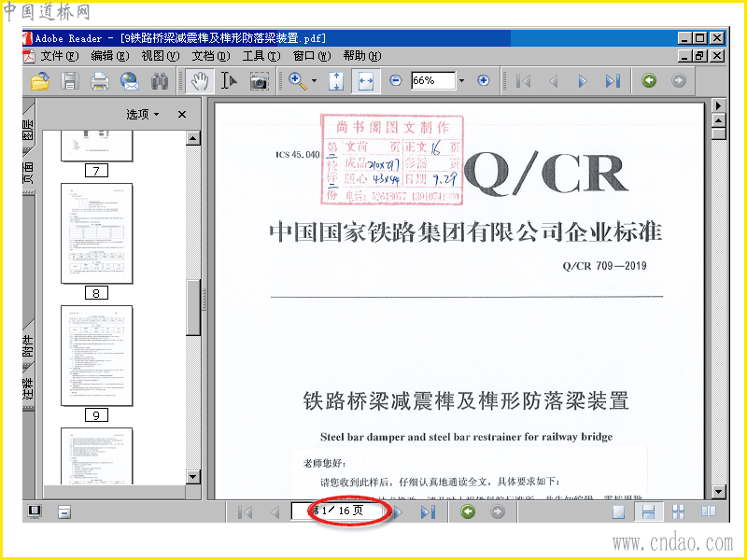The image size is (747, 560).
Task: Click document scroll down arrow
Action: (x=718, y=492)
